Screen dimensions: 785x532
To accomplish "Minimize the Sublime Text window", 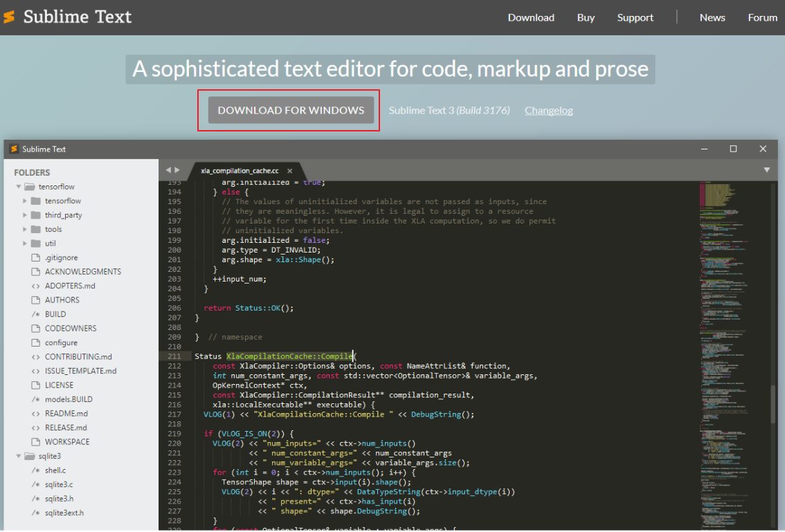I will (704, 149).
